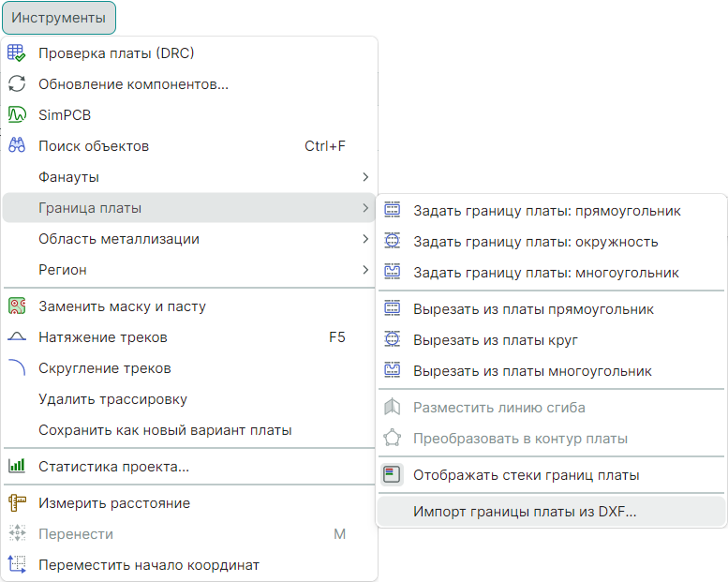Viewport: 728px width, 582px height.
Task: Select Сохранить как новый вариант платы
Action: pos(165,430)
